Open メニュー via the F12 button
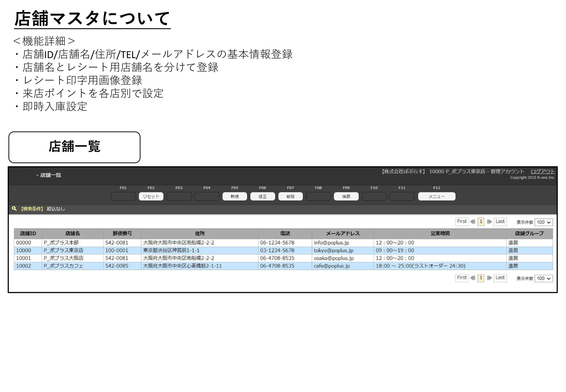 pyautogui.click(x=436, y=196)
